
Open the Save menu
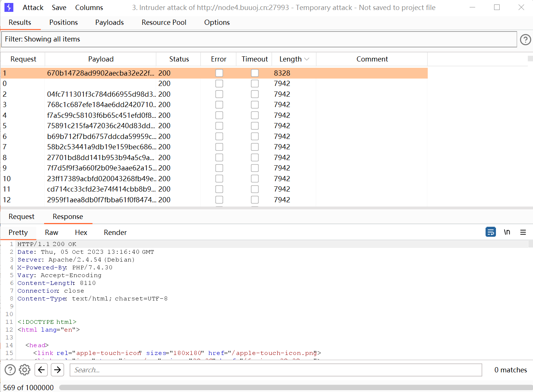pos(59,7)
